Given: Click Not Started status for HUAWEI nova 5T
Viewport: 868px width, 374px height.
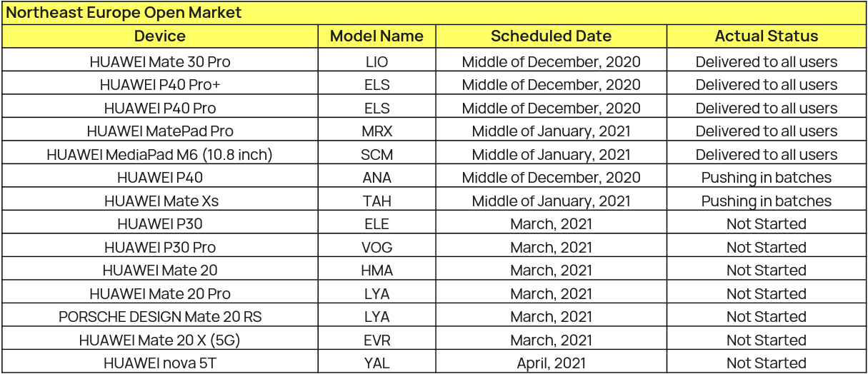Looking at the screenshot, I should (767, 363).
